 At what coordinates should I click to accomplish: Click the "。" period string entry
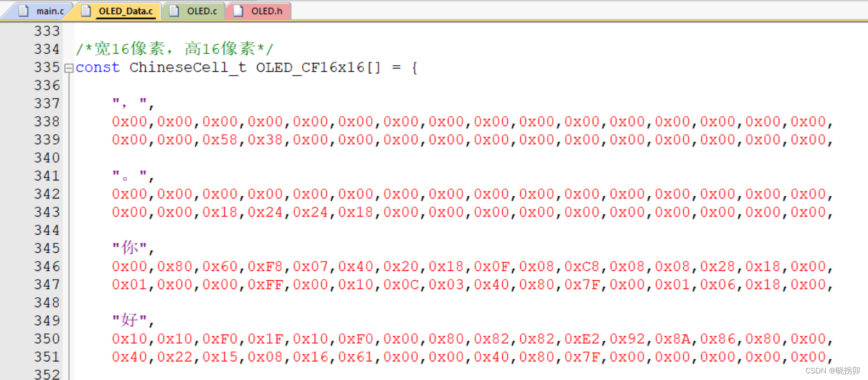(133, 175)
